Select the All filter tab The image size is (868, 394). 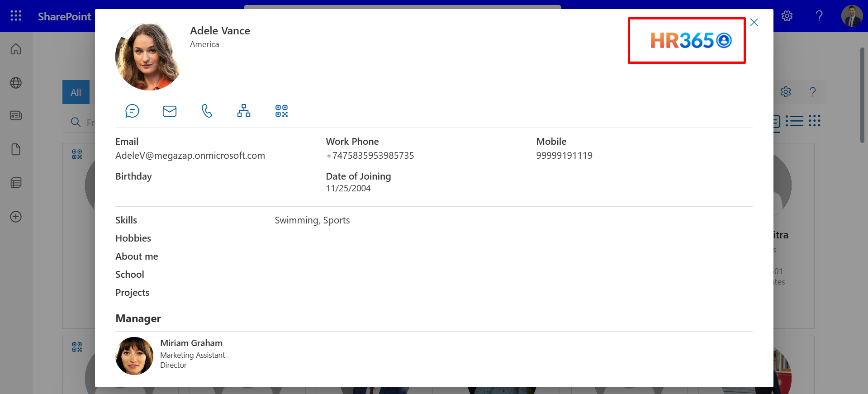76,92
